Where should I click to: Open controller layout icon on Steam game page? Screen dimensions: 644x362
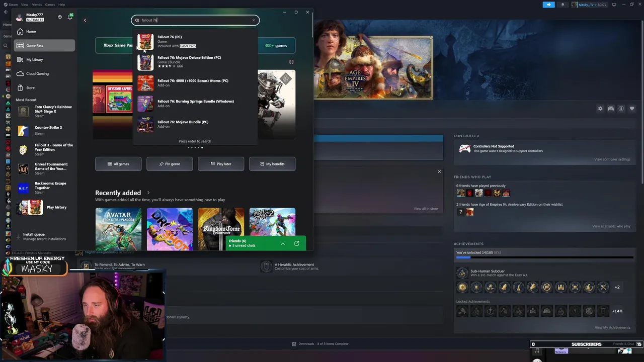tap(611, 109)
